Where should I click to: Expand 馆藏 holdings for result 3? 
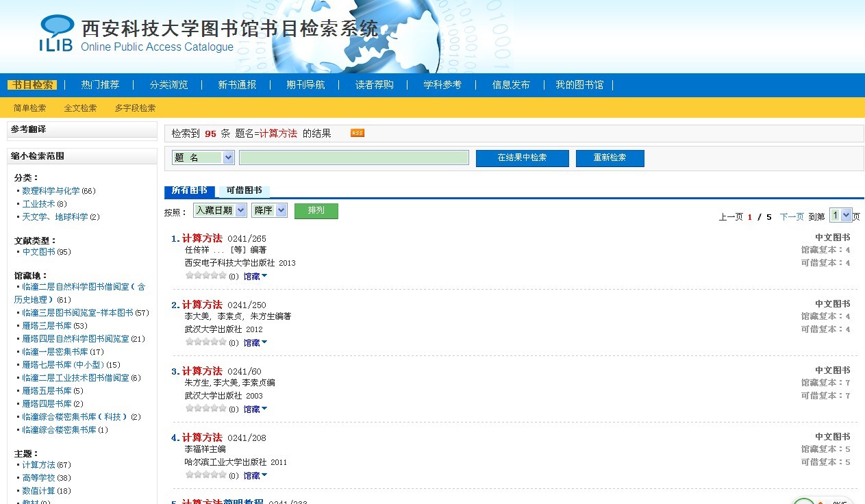[x=255, y=409]
